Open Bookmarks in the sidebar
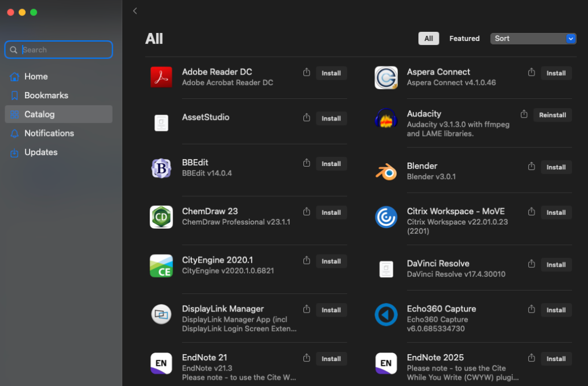This screenshot has height=386, width=588. tap(59, 96)
